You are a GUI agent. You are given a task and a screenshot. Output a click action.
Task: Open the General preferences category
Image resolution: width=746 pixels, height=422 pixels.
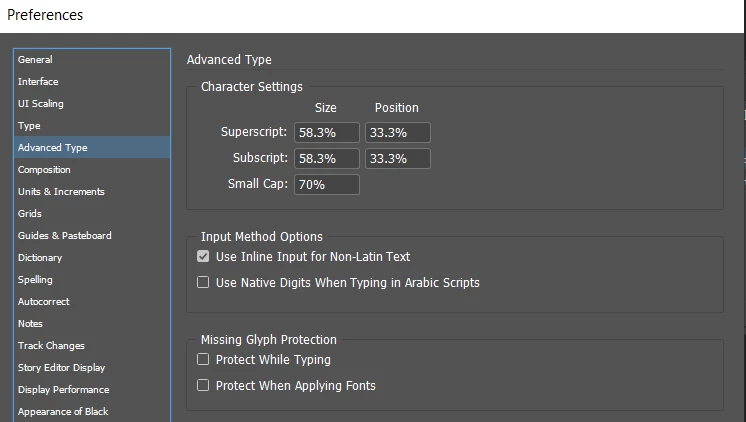(x=35, y=60)
